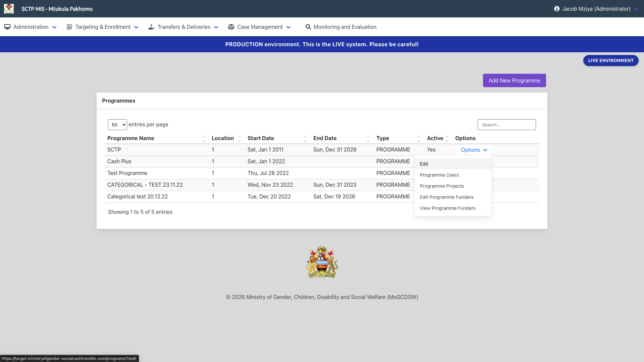
Task: Click end date Sun, Dec 31 2028
Action: click(x=335, y=150)
